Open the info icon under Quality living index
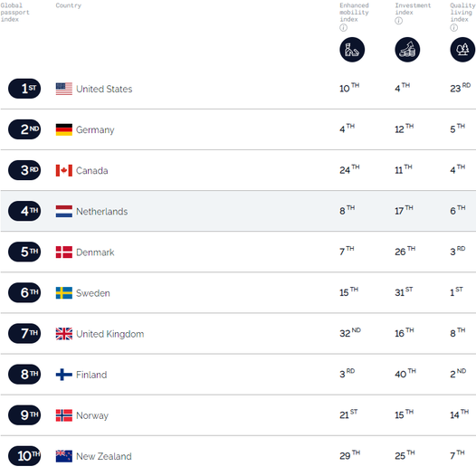The image size is (476, 476). pyautogui.click(x=453, y=28)
